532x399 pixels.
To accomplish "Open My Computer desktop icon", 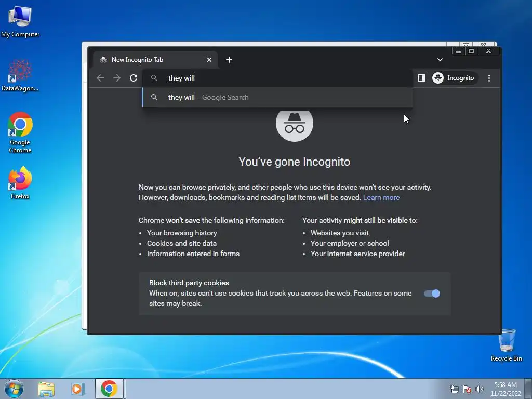I will [x=20, y=21].
